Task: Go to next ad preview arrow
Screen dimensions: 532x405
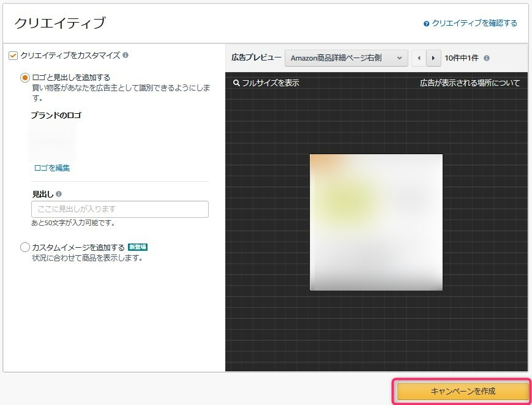Action: click(x=433, y=58)
